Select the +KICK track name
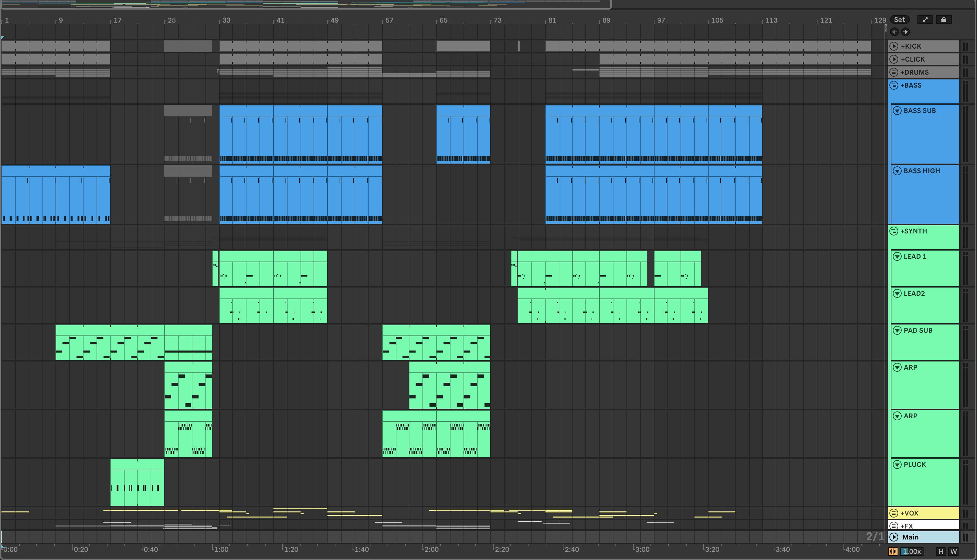This screenshot has width=977, height=560. 911,46
